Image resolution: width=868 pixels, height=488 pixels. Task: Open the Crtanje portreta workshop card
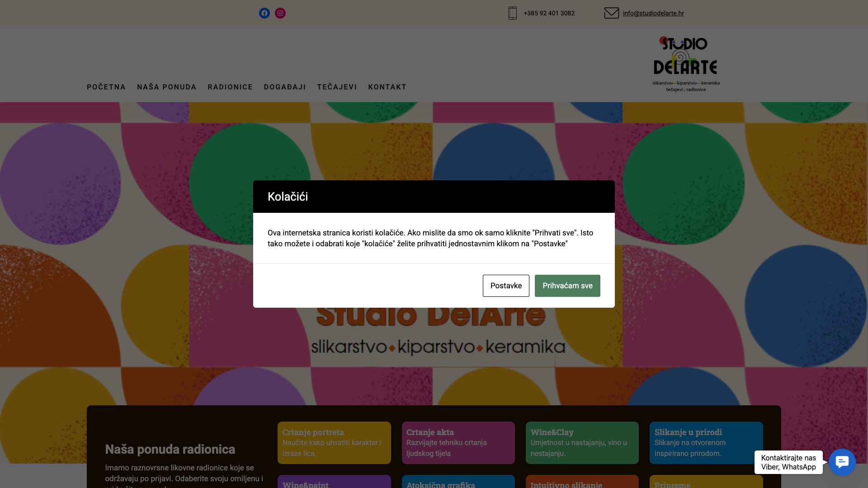tap(334, 443)
